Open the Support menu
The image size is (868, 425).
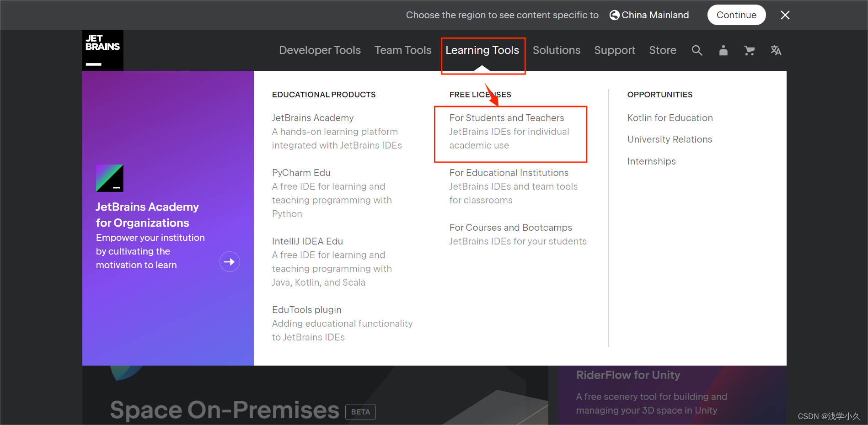(x=615, y=50)
